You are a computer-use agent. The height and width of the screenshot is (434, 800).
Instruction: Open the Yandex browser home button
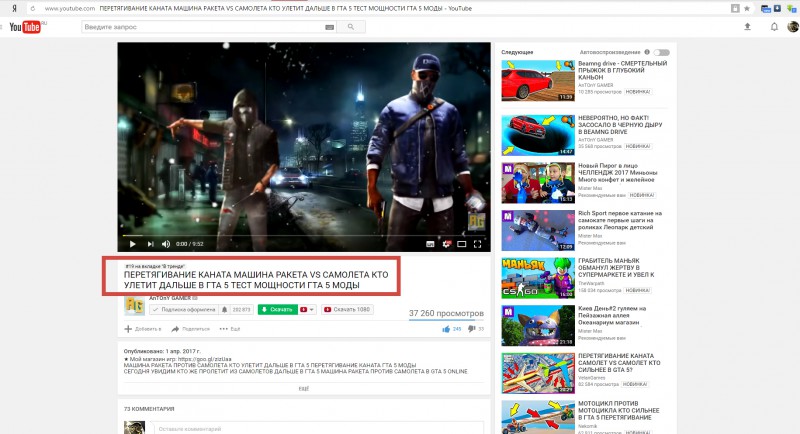(x=14, y=8)
